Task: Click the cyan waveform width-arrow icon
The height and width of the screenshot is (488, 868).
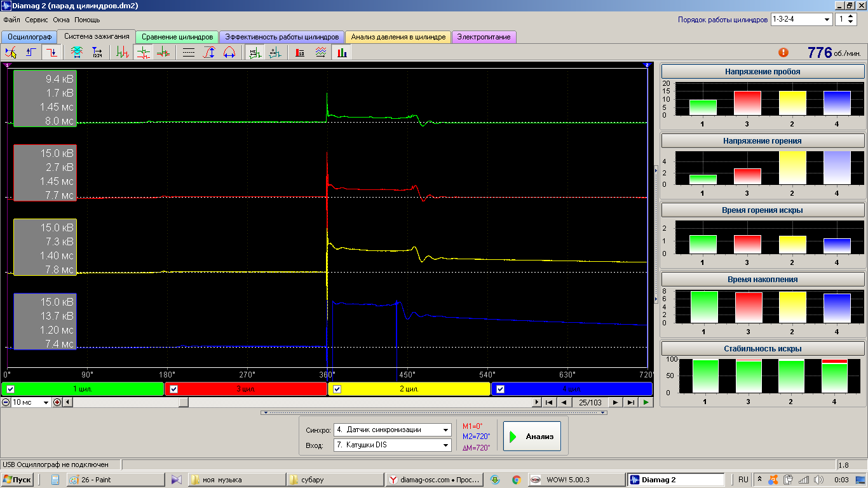Action: click(x=77, y=53)
